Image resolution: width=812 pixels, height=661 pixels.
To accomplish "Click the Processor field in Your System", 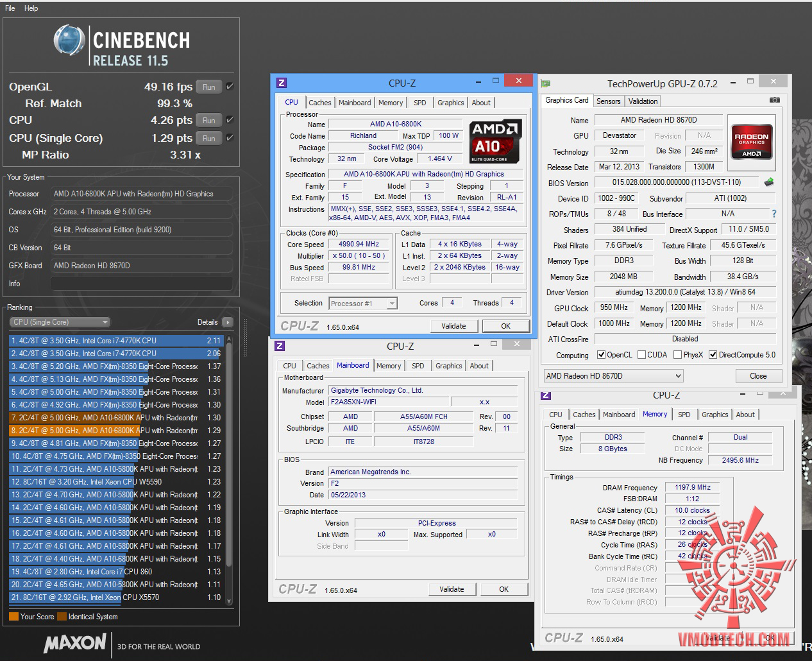I will click(141, 194).
